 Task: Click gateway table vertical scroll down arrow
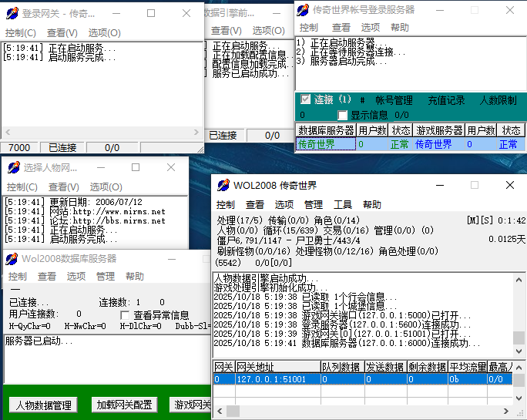click(519, 398)
